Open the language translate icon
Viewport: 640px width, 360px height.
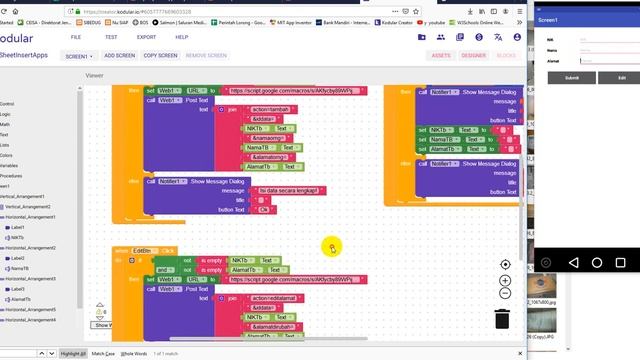(498, 37)
